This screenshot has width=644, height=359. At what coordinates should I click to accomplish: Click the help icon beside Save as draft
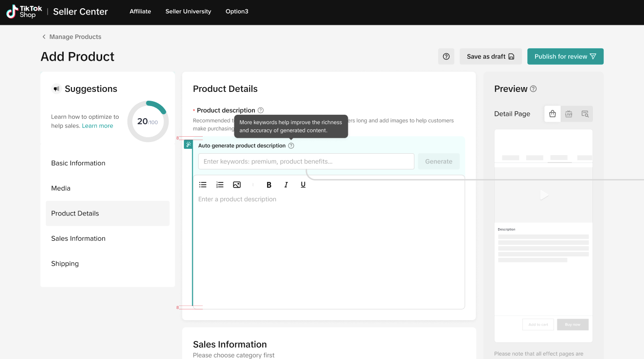click(x=446, y=56)
